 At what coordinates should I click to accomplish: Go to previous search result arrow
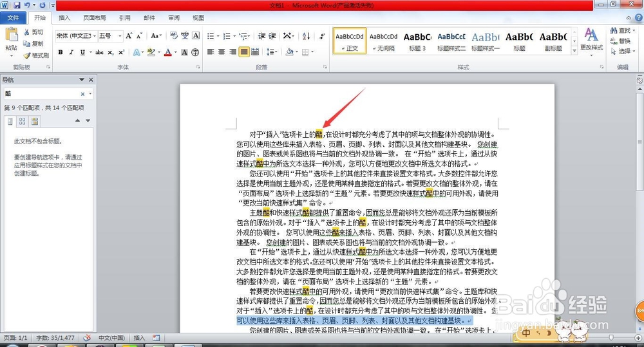78,121
